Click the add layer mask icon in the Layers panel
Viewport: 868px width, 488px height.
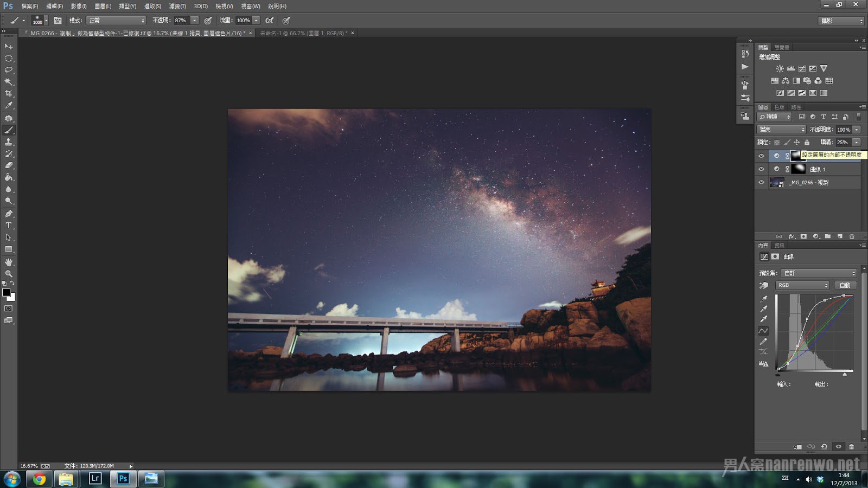tap(803, 236)
